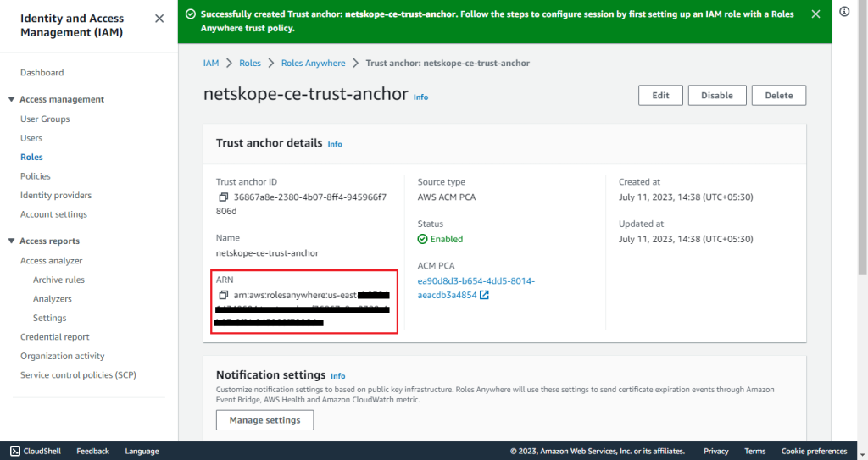
Task: Open Info link beside Notification settings
Action: coord(337,376)
